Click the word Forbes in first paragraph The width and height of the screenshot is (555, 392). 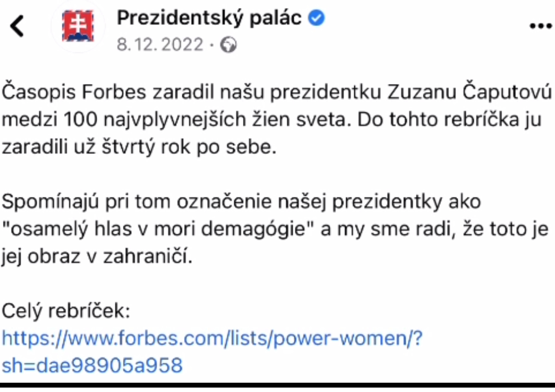(114, 92)
